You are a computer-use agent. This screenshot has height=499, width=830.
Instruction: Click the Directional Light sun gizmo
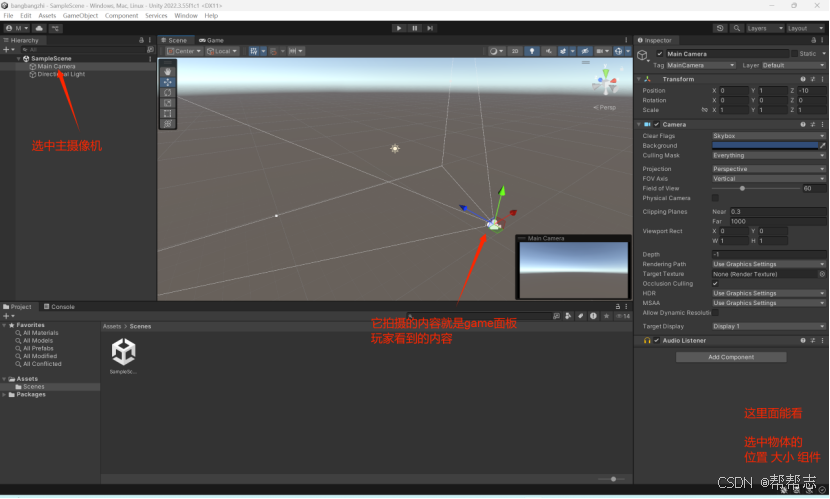395,149
